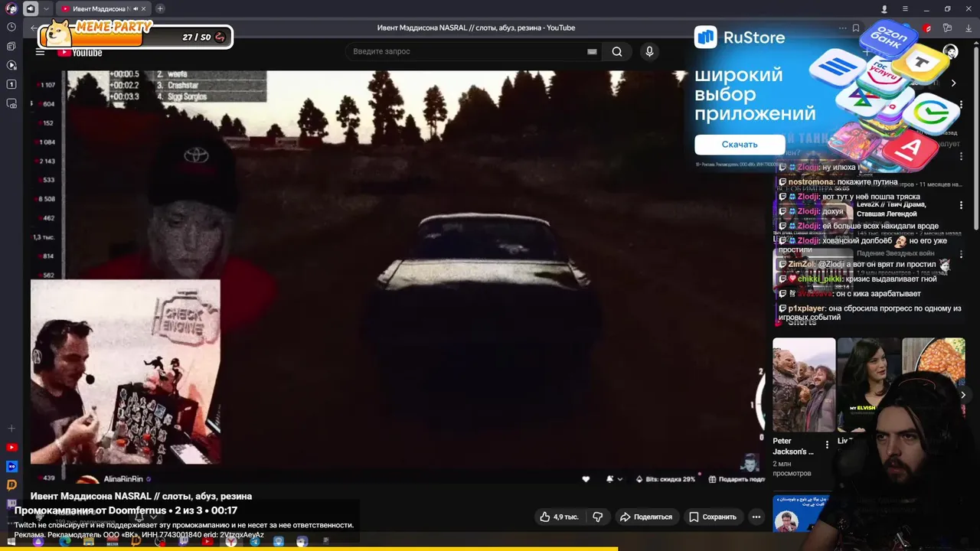Bookmark the page with bookmark icon

point(856,28)
